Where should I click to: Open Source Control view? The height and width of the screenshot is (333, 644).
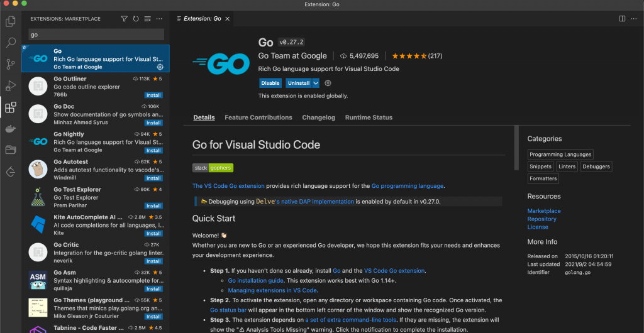click(10, 64)
